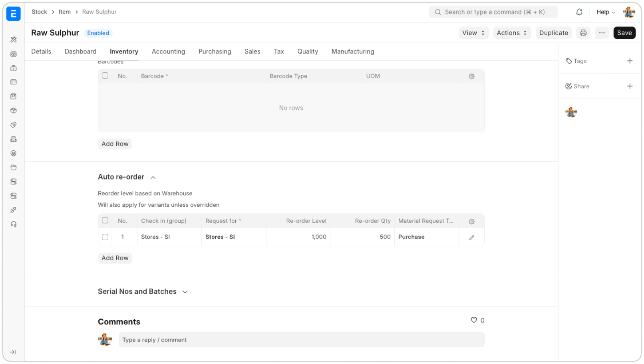Focus the search or command bar
The image size is (644, 364).
tap(493, 12)
